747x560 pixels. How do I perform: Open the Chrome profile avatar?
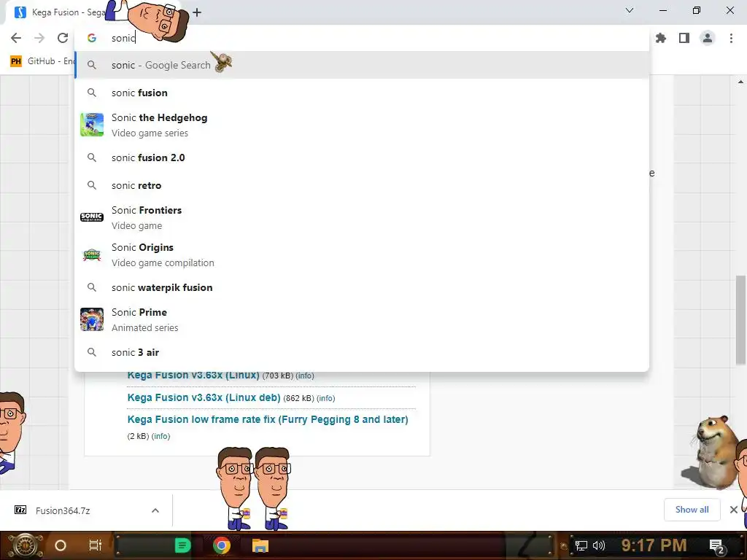point(708,38)
